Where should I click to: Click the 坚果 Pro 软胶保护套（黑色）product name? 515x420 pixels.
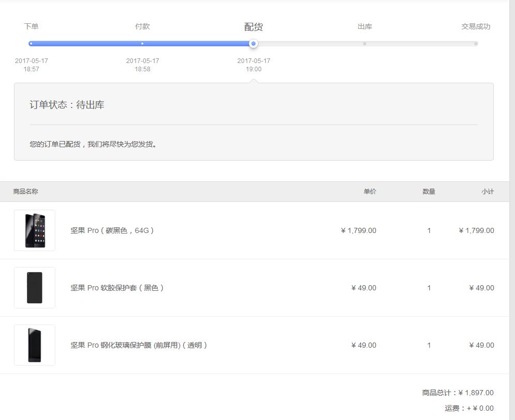click(117, 288)
